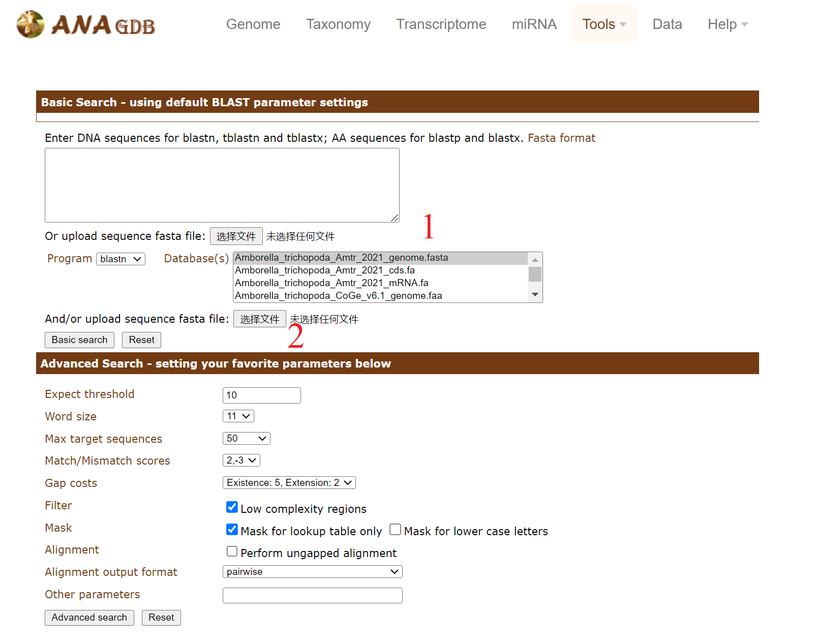The width and height of the screenshot is (813, 644).
Task: Open Alignment output format dropdown
Action: point(312,572)
